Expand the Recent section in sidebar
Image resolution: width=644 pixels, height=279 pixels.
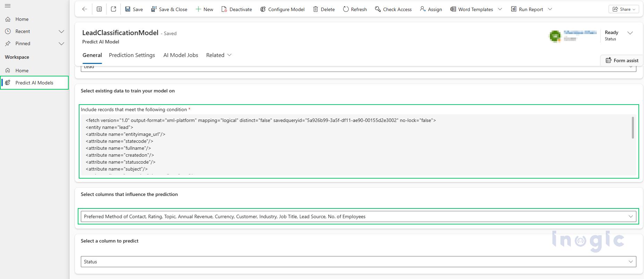tap(61, 31)
